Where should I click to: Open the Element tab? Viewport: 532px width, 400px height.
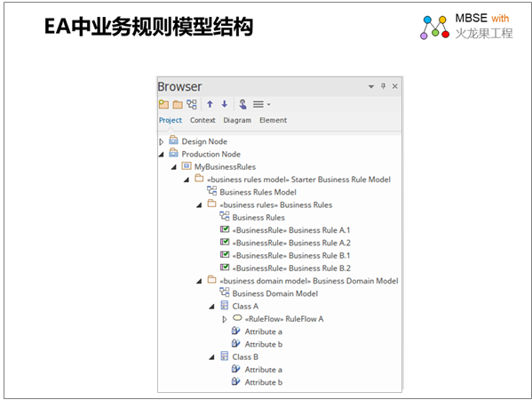(274, 120)
